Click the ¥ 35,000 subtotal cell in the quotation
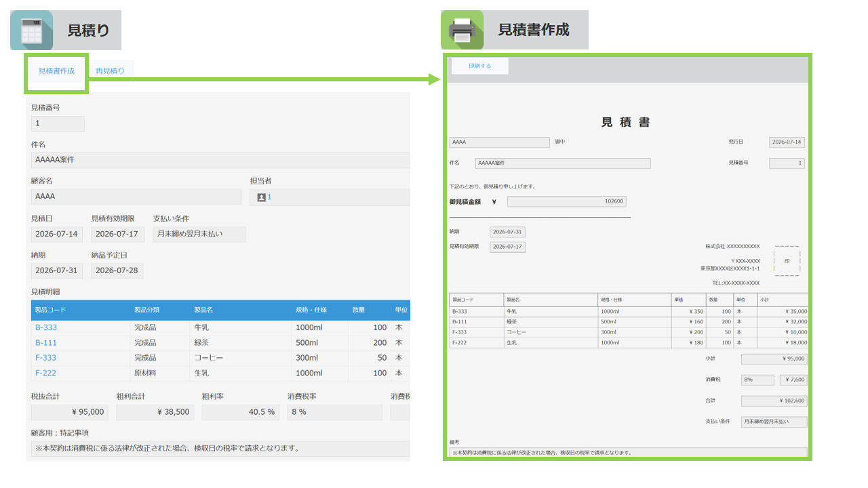 (783, 312)
